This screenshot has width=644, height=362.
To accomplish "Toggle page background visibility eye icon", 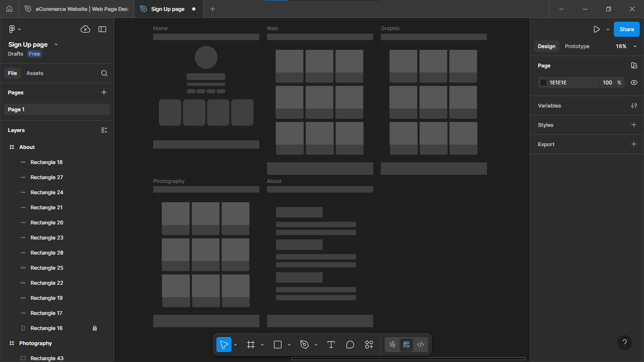I will (x=634, y=82).
